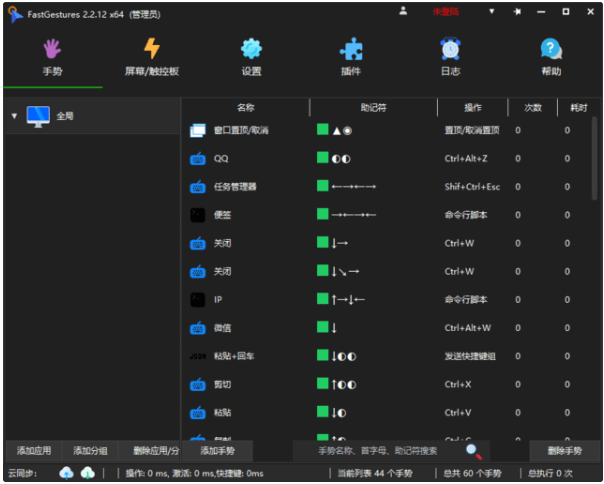Click the user account icon in title bar

click(x=403, y=11)
